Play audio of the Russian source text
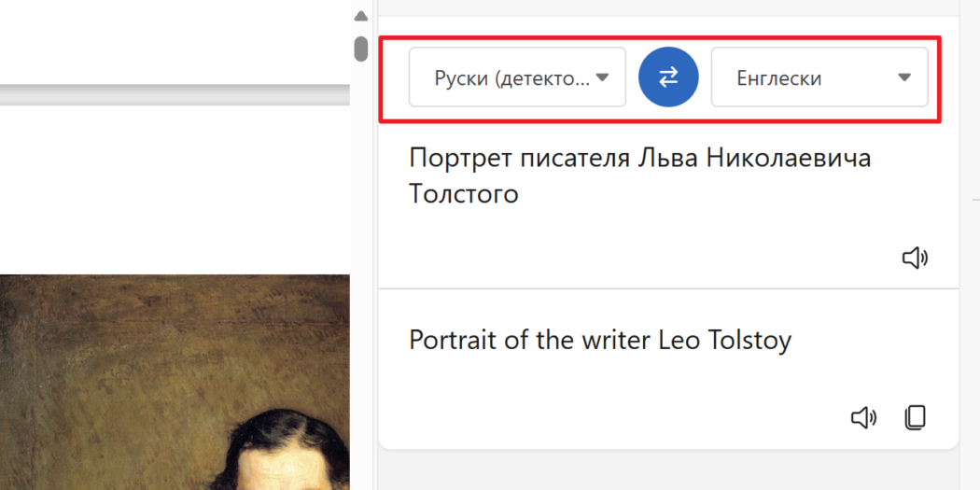 click(x=915, y=258)
